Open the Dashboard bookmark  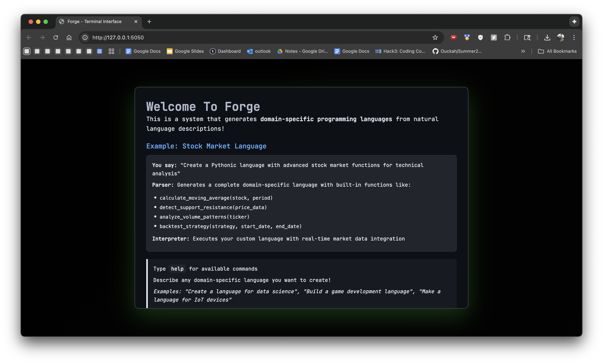(225, 51)
